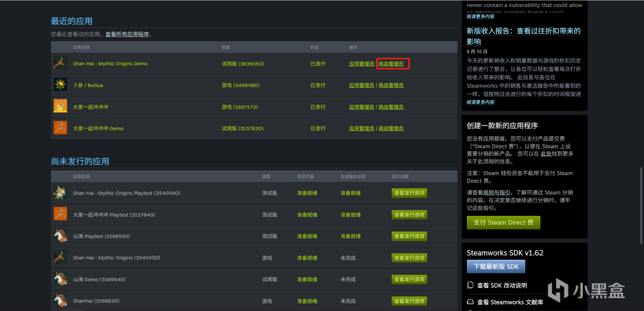This screenshot has height=311, width=644.
Task: Click the 山海 Playtest app icon
Action: 60,236
